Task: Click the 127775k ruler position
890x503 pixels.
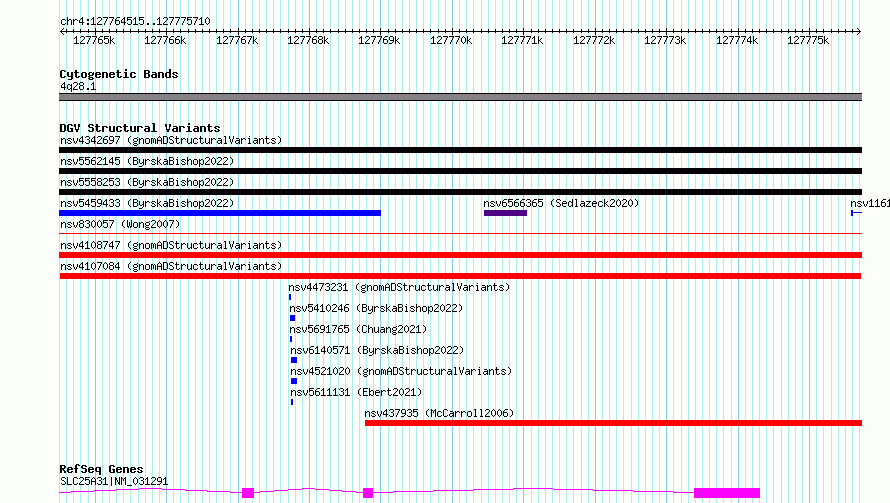Action: pos(808,40)
